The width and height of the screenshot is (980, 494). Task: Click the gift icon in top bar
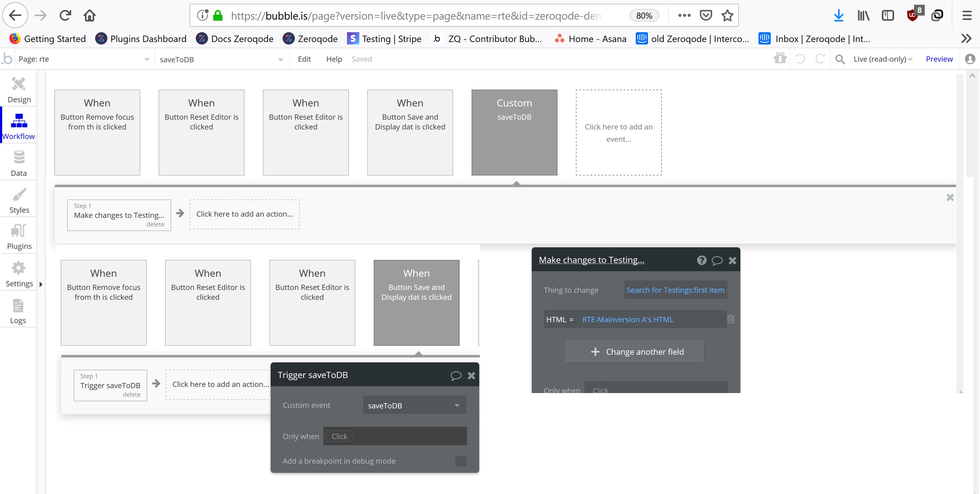[x=780, y=58]
